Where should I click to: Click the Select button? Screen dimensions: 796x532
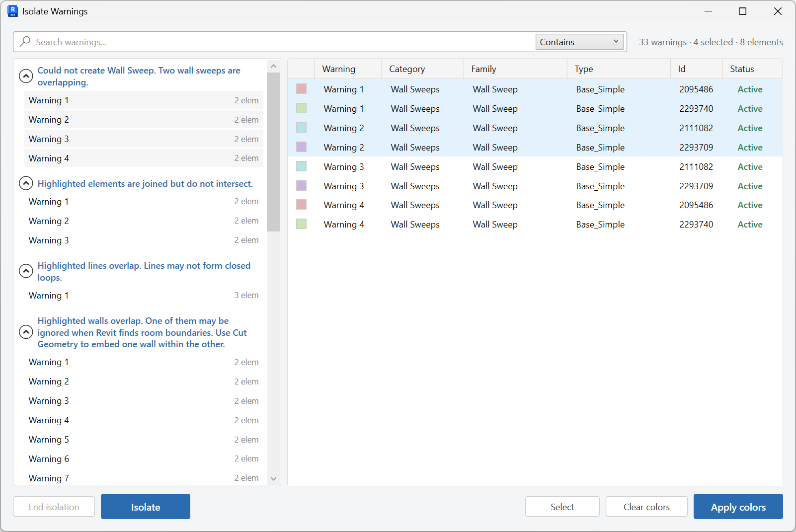(562, 507)
